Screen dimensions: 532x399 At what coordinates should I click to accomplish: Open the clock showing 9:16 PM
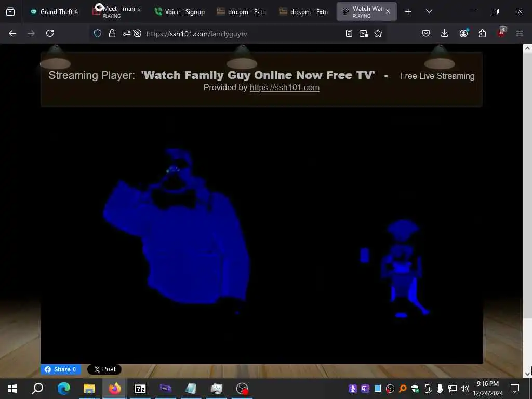[488, 389]
